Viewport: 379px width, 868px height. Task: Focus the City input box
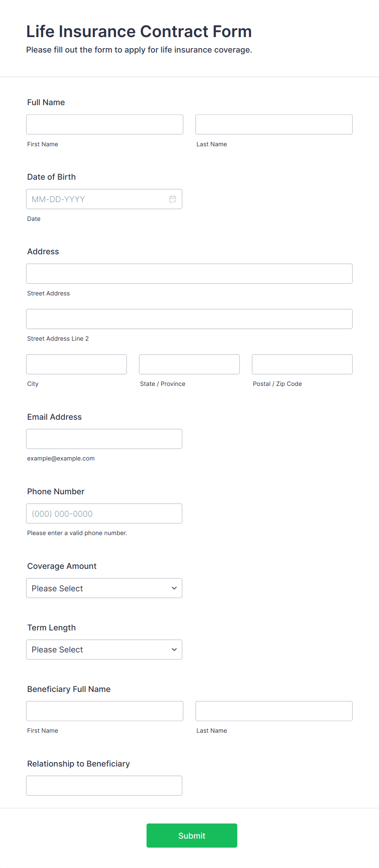(x=77, y=364)
